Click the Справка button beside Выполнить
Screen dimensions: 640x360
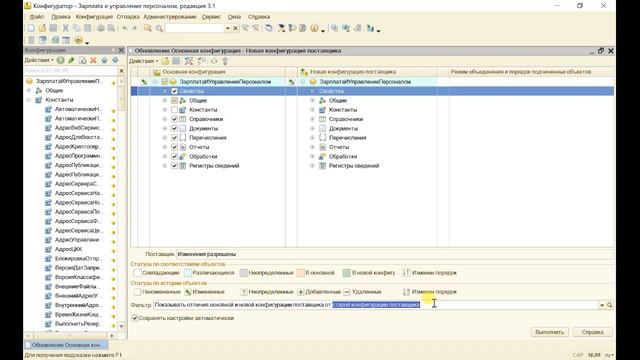click(592, 332)
